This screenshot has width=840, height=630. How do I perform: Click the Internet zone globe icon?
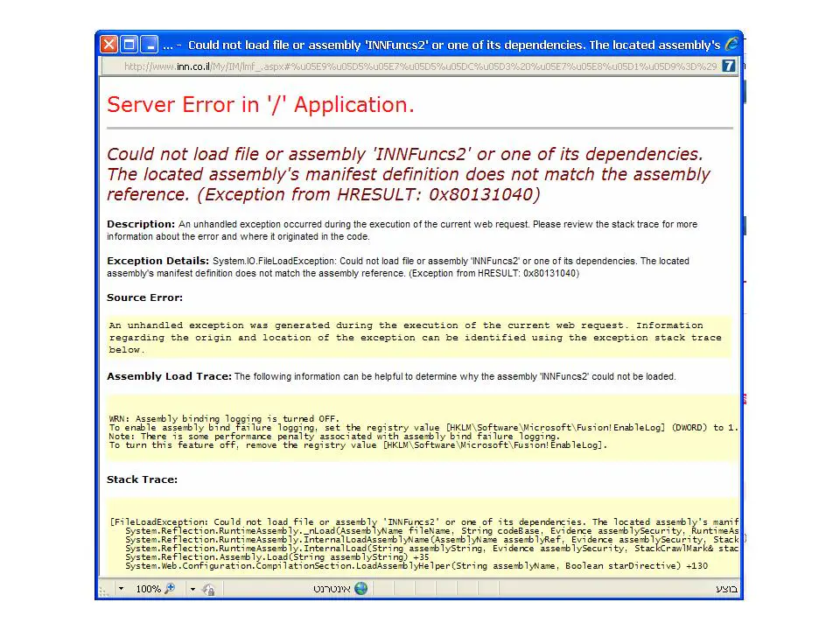pyautogui.click(x=360, y=589)
